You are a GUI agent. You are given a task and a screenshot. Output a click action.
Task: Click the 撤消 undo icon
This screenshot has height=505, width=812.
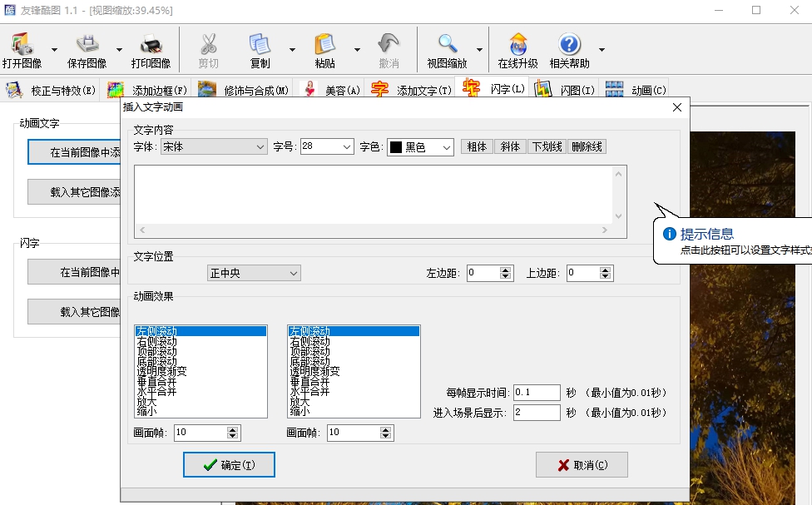coord(389,44)
